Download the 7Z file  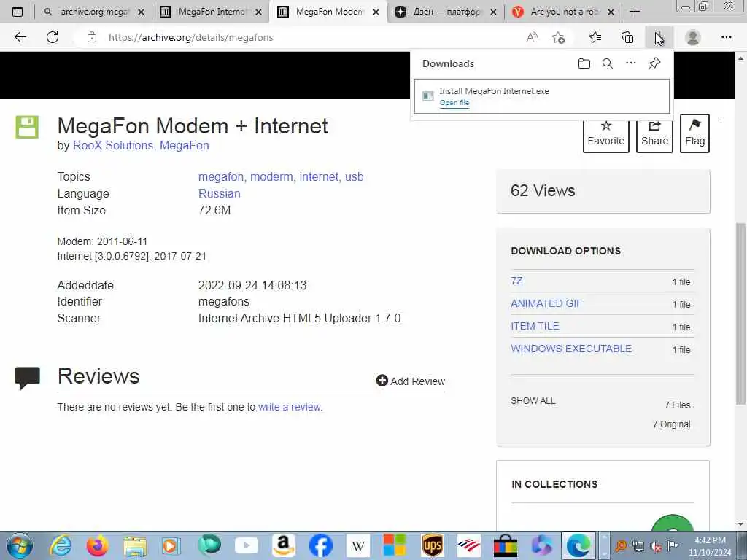(517, 281)
